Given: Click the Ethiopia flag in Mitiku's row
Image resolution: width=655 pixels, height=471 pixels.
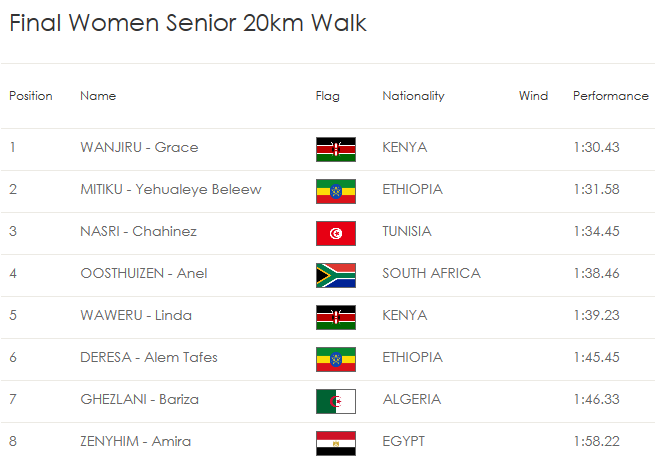Looking at the screenshot, I should (336, 191).
